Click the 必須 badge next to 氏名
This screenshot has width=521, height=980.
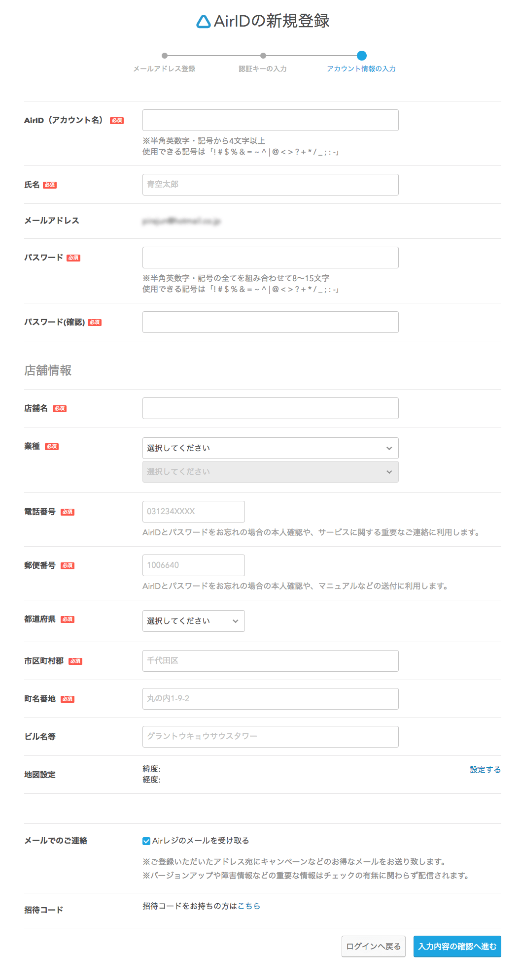[x=50, y=185]
